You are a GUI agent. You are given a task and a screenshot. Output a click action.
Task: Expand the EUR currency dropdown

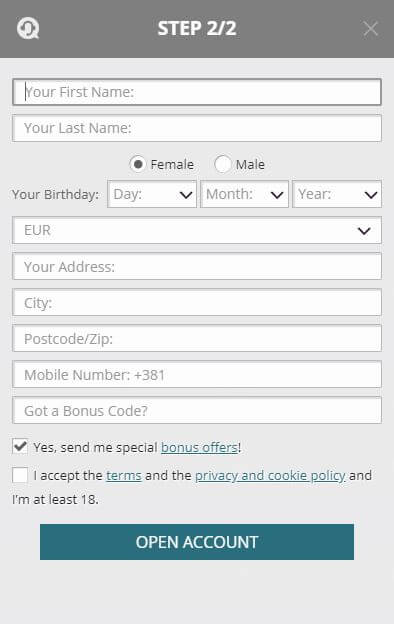197,230
